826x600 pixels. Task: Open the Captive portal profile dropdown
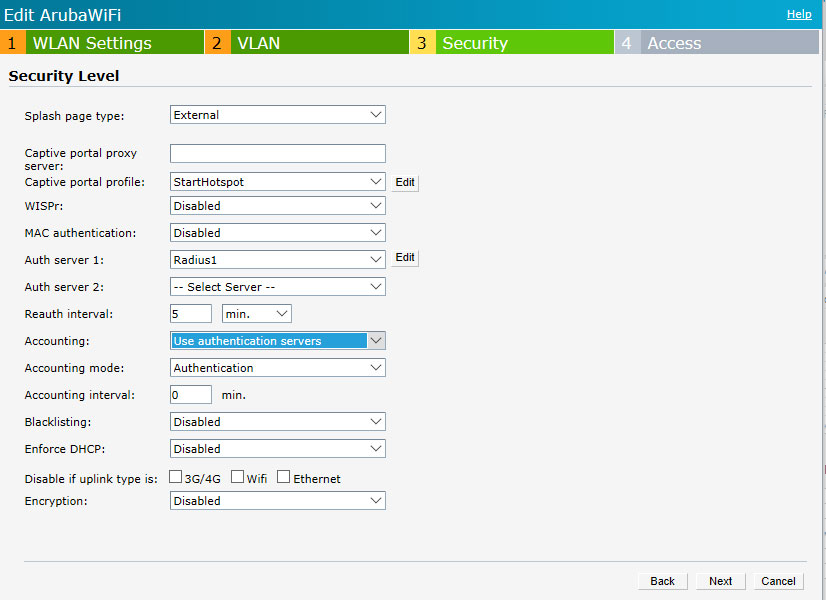(277, 182)
